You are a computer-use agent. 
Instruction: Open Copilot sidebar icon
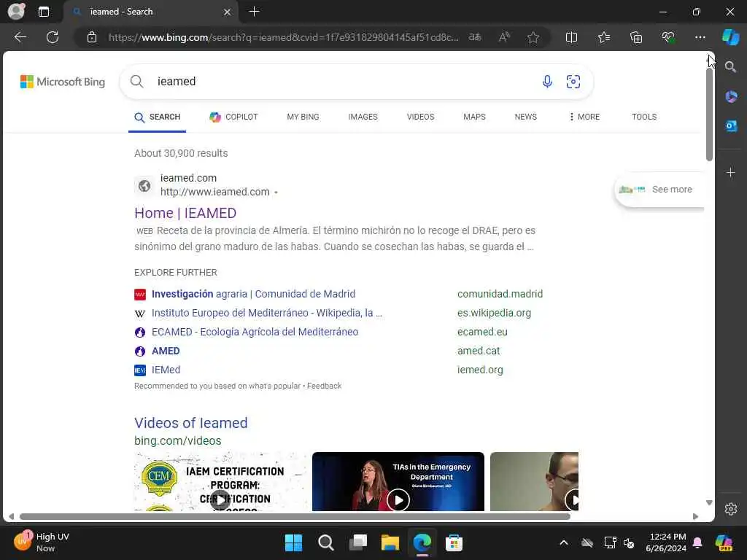point(730,36)
